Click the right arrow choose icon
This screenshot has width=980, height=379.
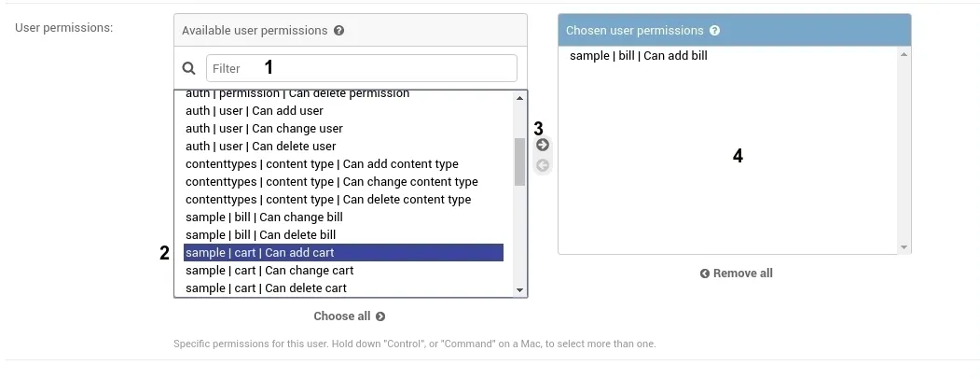543,146
